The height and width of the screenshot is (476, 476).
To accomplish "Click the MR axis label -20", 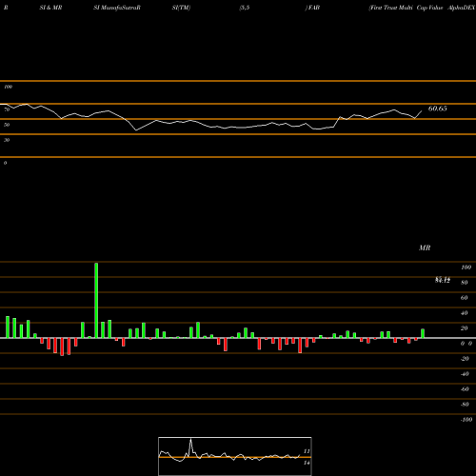I will [x=465, y=359].
